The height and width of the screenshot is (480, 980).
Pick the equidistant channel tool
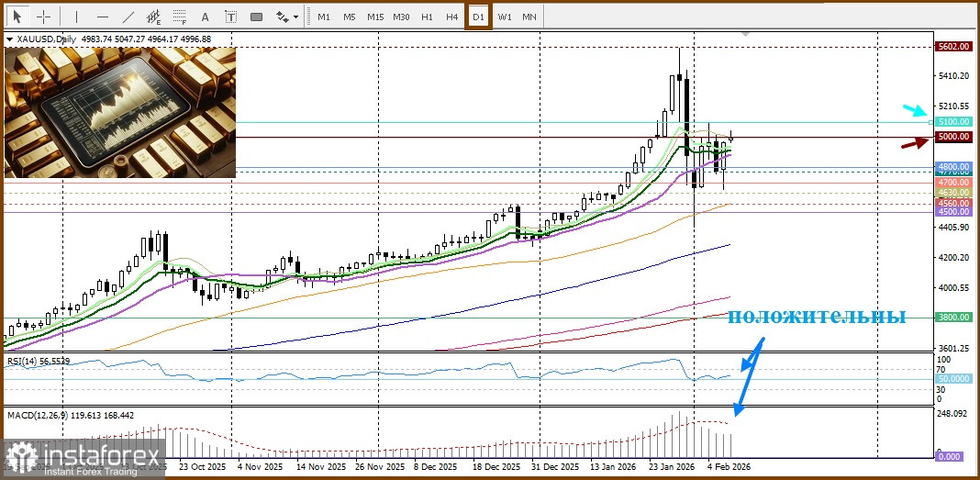pos(154,17)
